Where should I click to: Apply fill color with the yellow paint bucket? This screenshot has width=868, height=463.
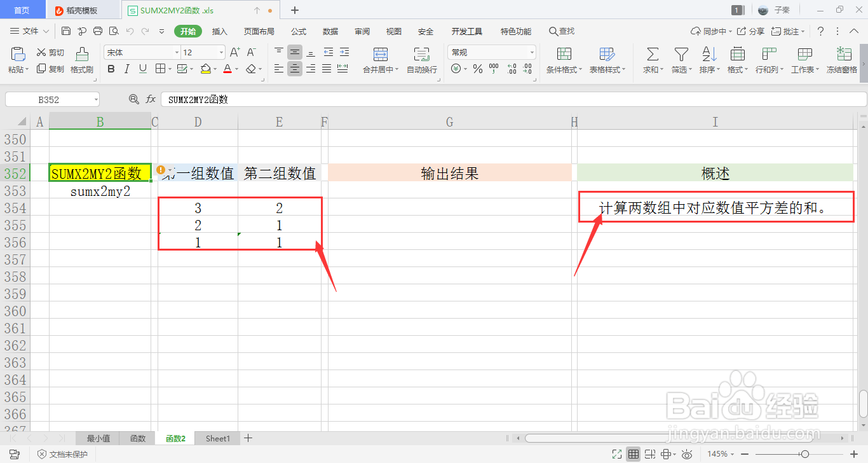[x=205, y=69]
